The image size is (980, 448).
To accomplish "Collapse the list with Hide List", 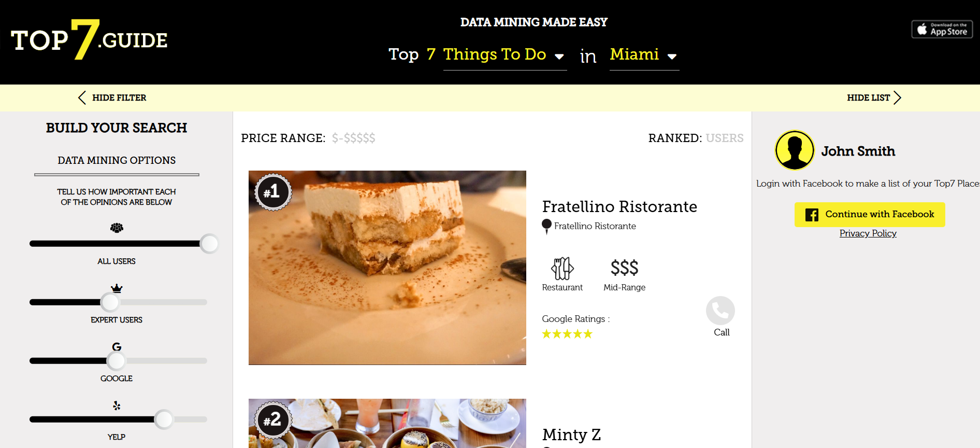I will coord(874,97).
